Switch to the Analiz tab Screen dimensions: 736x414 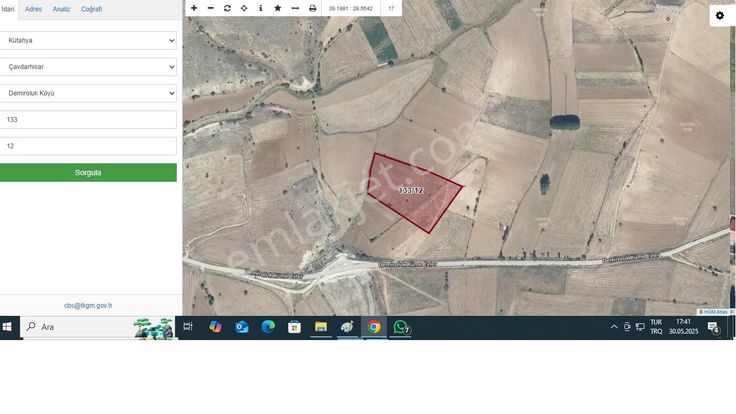click(x=61, y=9)
